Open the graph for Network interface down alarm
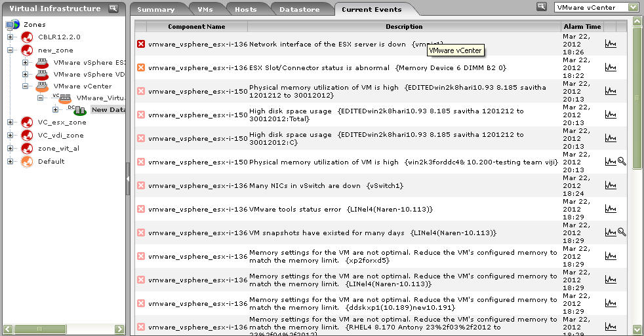This screenshot has width=644, height=336. click(611, 43)
